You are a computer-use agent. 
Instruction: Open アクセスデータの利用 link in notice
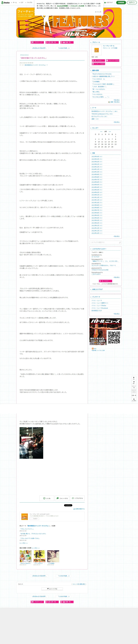click(x=77, y=6)
